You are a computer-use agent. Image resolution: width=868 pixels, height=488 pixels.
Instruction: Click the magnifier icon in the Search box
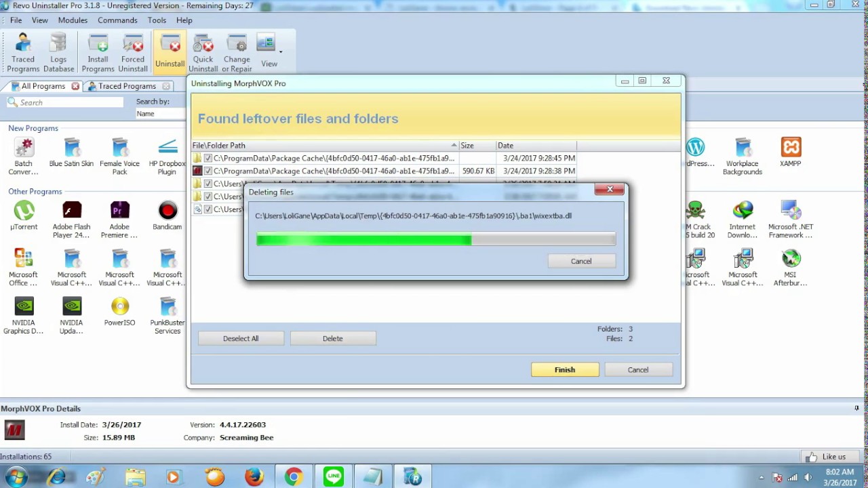point(12,102)
